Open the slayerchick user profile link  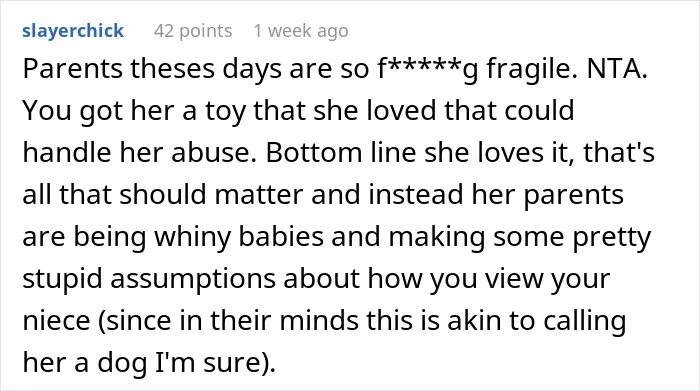(x=73, y=31)
